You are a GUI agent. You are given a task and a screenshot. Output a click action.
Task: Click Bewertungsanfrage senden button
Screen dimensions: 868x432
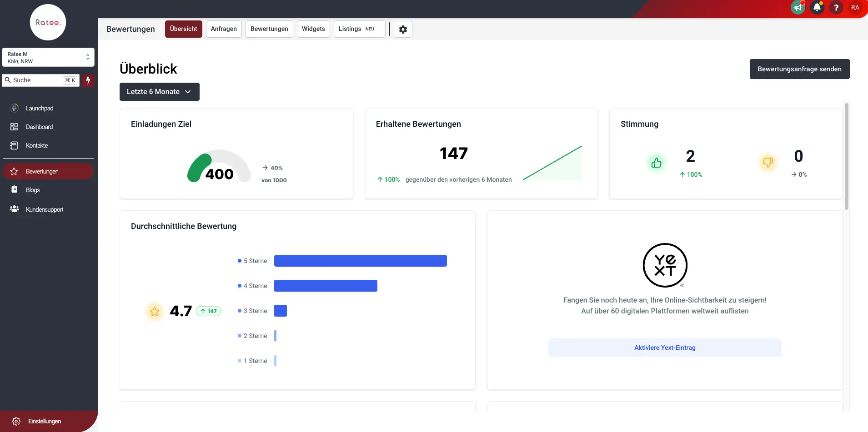pyautogui.click(x=799, y=69)
